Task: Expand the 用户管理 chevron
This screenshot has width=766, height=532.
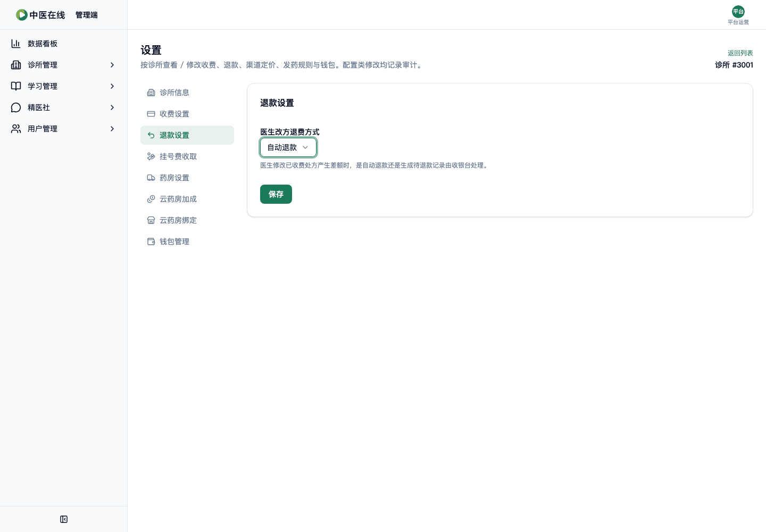Action: [112, 129]
